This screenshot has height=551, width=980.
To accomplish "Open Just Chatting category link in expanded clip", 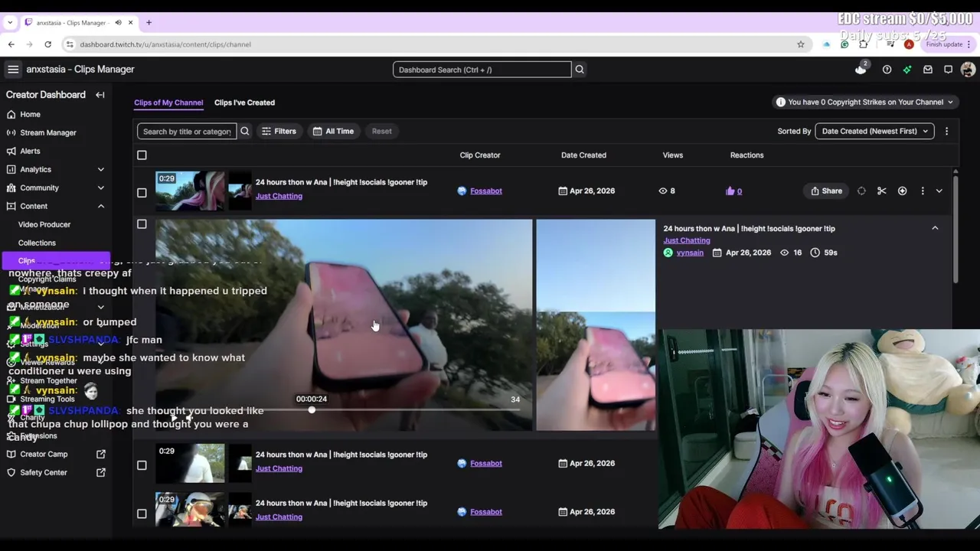I will pos(687,240).
